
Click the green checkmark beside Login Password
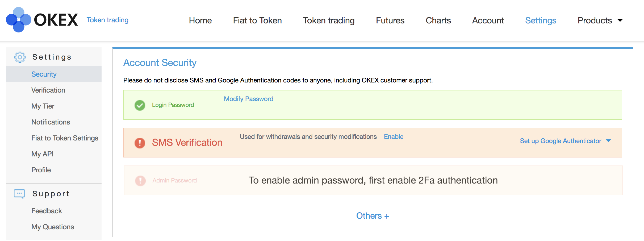140,105
